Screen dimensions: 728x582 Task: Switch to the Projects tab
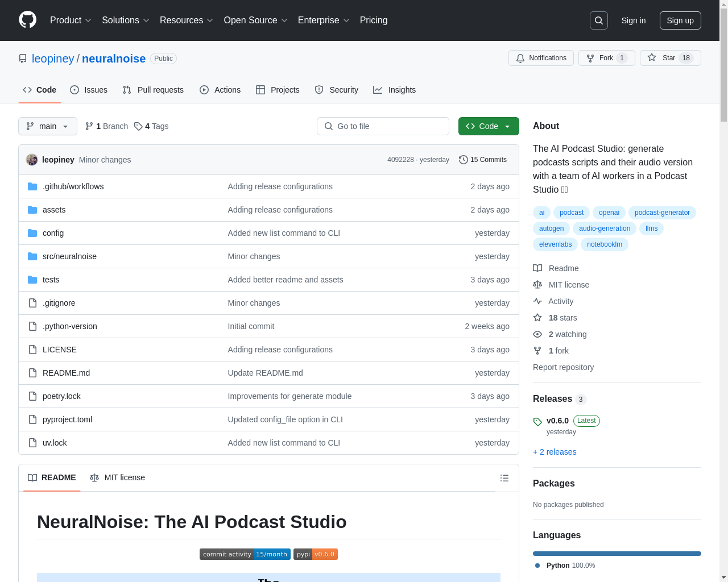click(x=278, y=90)
